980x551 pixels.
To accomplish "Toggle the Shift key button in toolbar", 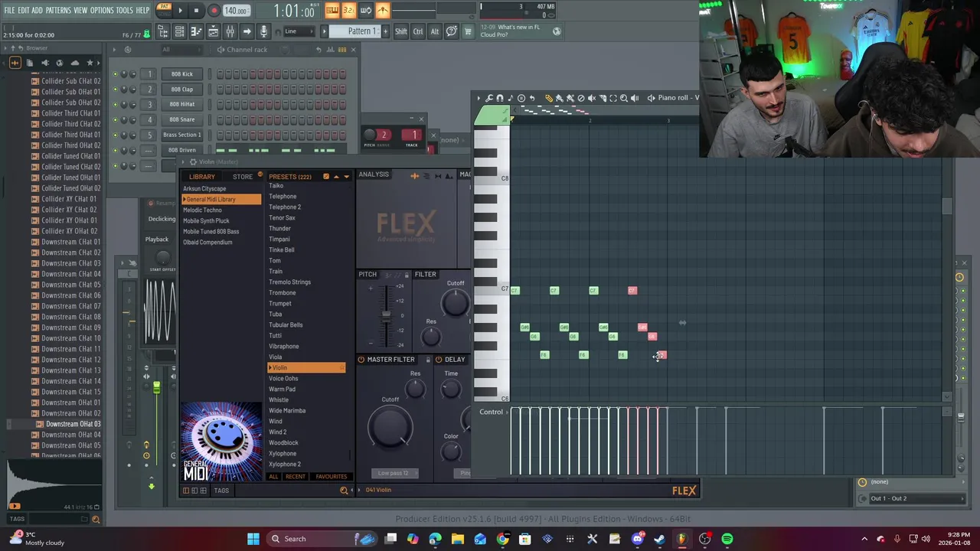I will click(401, 31).
